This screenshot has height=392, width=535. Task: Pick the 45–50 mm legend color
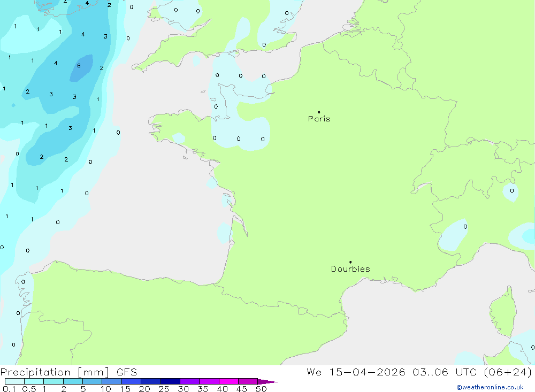coord(248,381)
